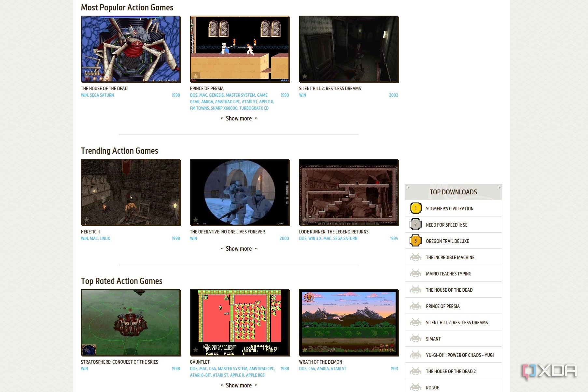Expand Show more under Trending Action Games

click(239, 249)
